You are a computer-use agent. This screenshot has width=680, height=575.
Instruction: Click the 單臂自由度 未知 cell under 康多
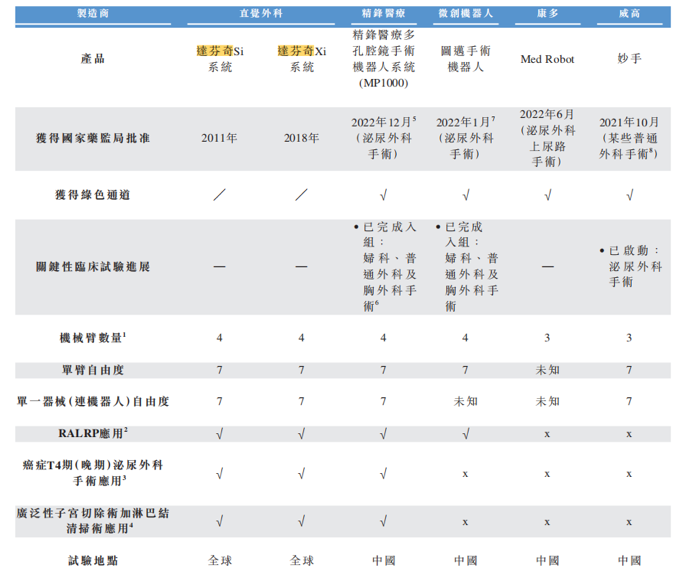pyautogui.click(x=547, y=370)
